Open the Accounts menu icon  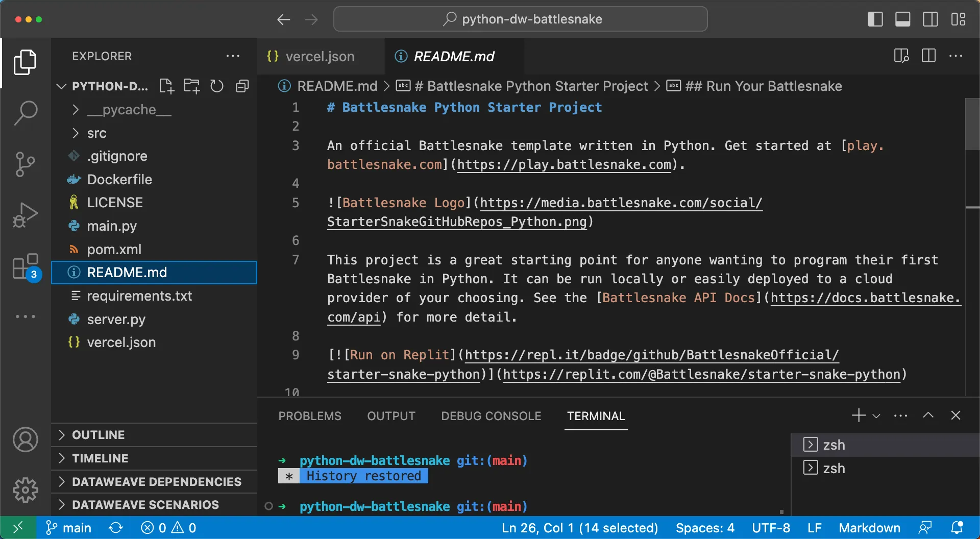click(x=25, y=439)
